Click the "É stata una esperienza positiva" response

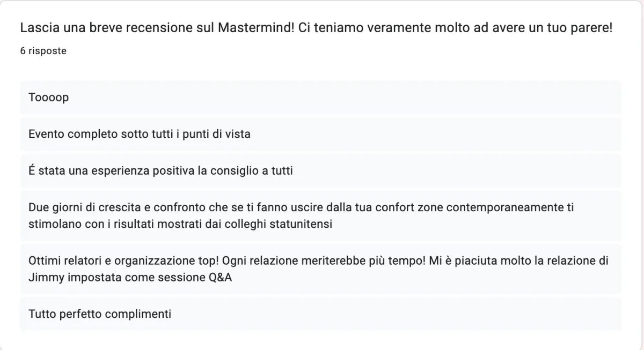[320, 170]
